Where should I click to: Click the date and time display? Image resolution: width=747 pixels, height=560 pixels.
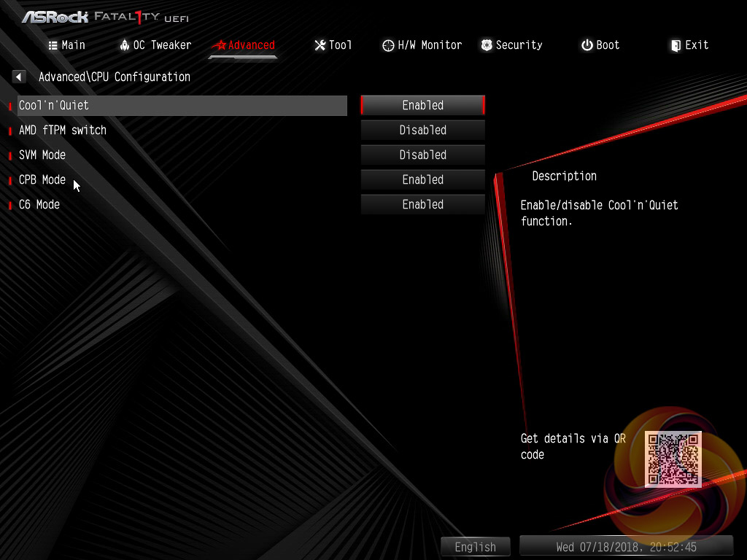[x=626, y=547]
